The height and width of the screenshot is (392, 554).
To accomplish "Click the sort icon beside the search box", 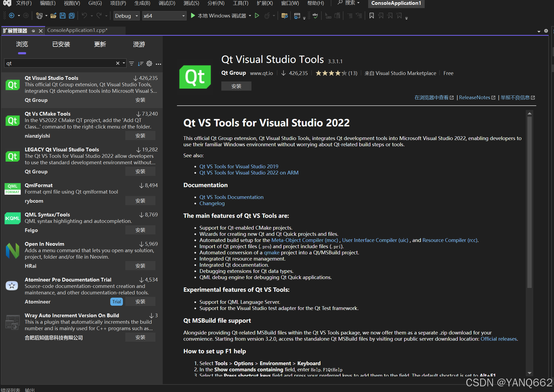I will pyautogui.click(x=140, y=64).
